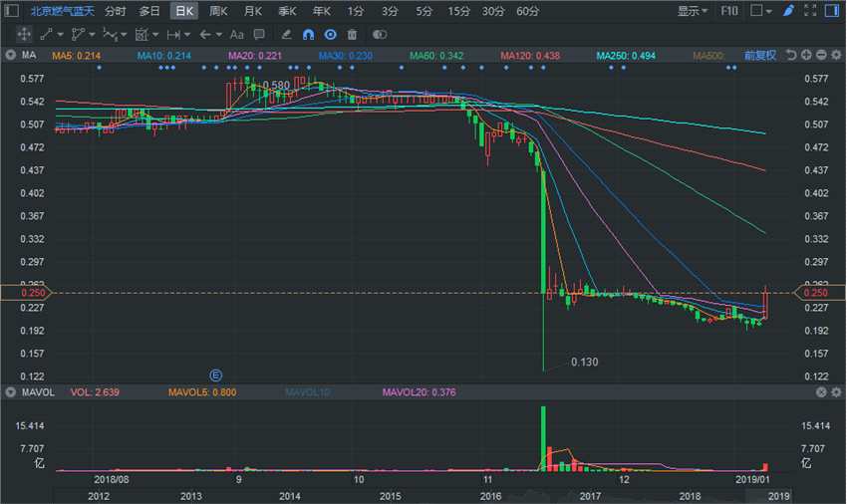The width and height of the screenshot is (847, 504).
Task: Click the window layout square icon
Action: (756, 11)
